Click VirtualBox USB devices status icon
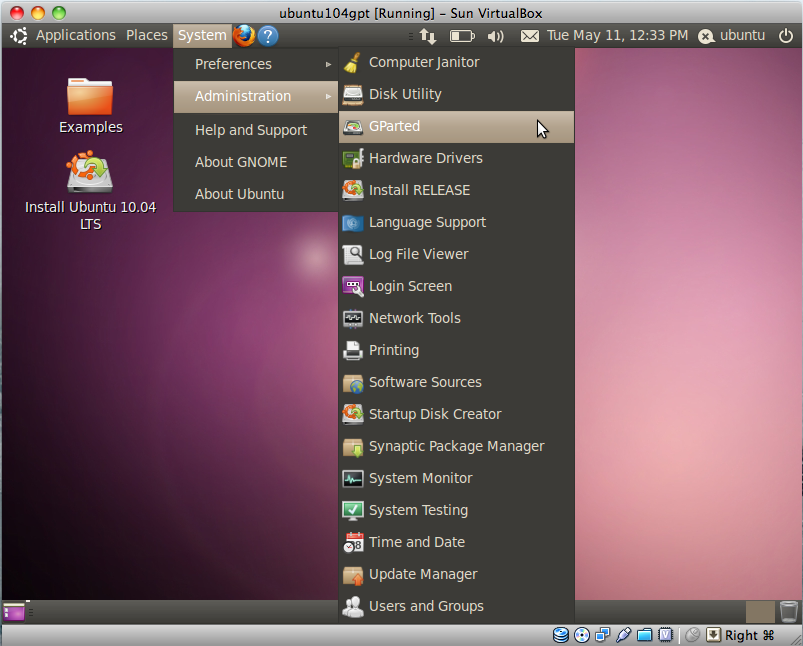803x646 pixels. pyautogui.click(x=623, y=635)
